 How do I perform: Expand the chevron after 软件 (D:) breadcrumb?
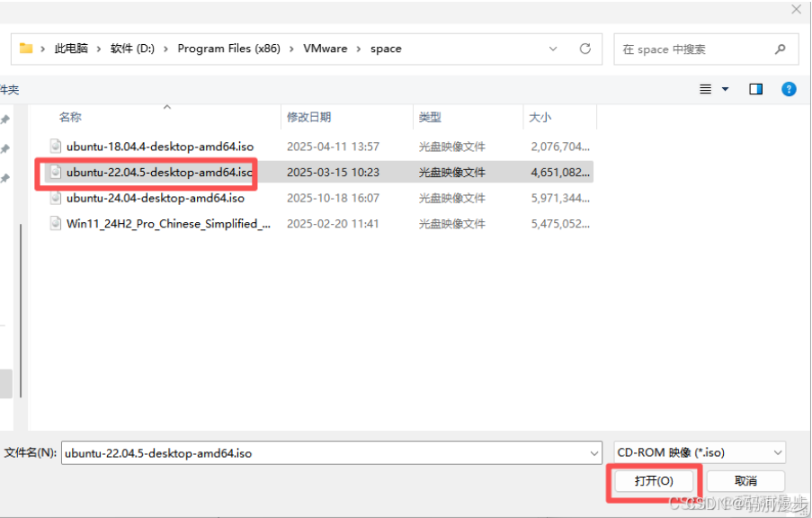click(165, 49)
